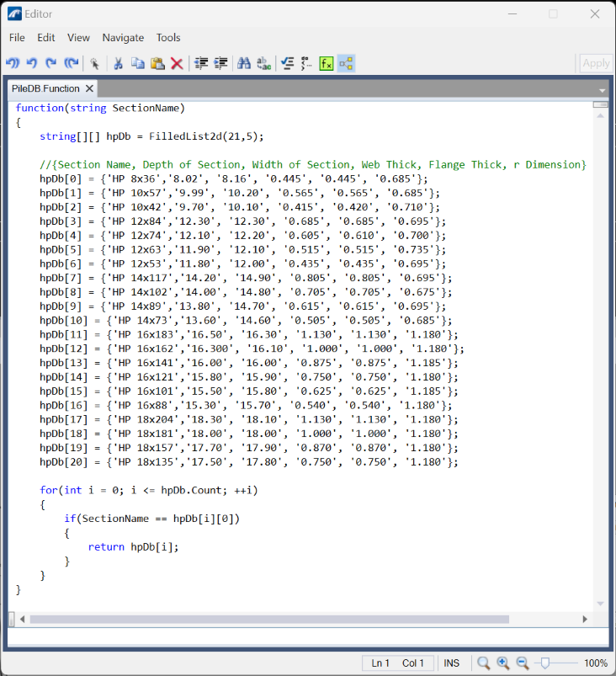Click the function keyword on first line
The width and height of the screenshot is (616, 676).
click(x=40, y=109)
